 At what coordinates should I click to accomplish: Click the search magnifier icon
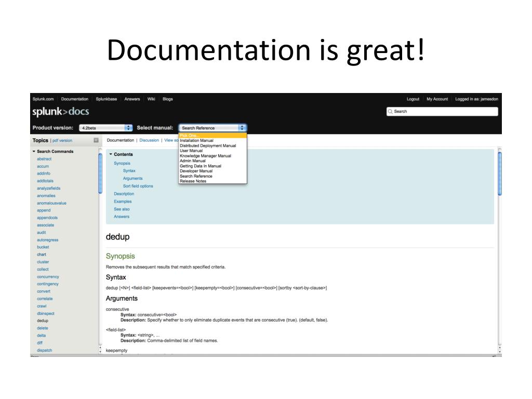(390, 111)
